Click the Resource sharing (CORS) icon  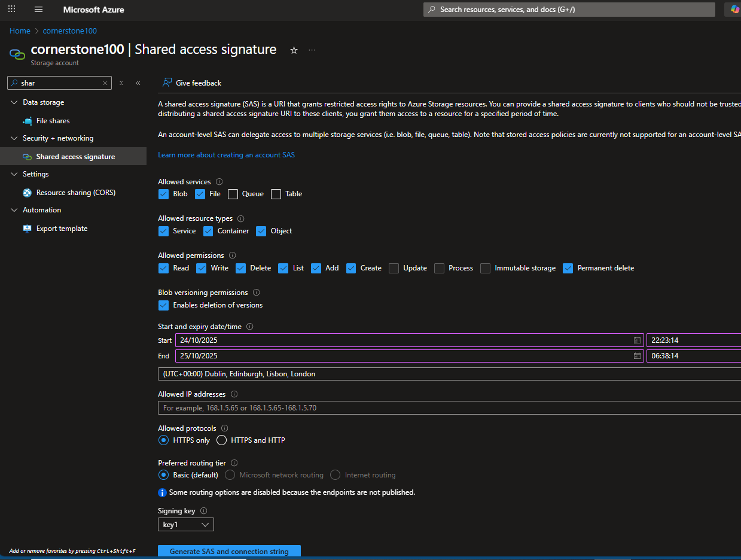(x=27, y=193)
